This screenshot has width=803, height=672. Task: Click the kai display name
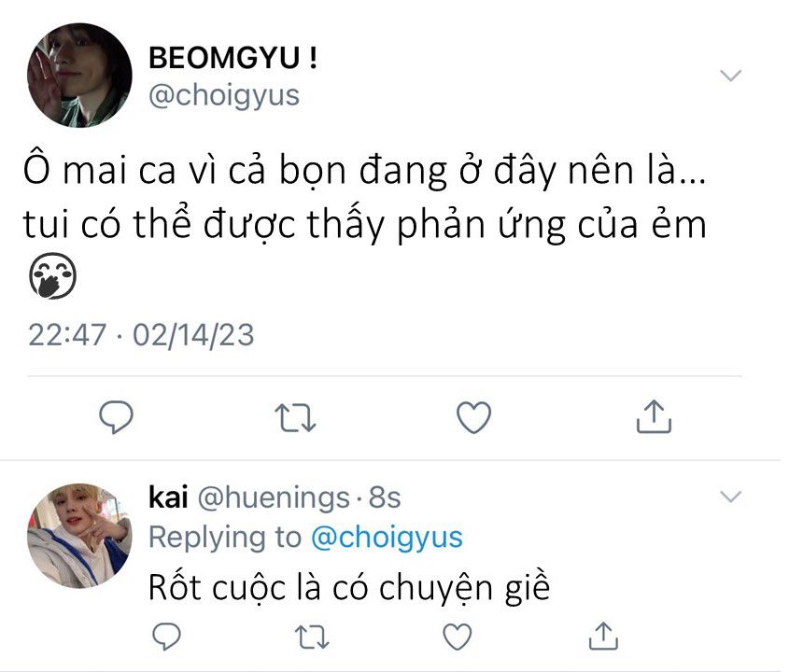tap(167, 498)
